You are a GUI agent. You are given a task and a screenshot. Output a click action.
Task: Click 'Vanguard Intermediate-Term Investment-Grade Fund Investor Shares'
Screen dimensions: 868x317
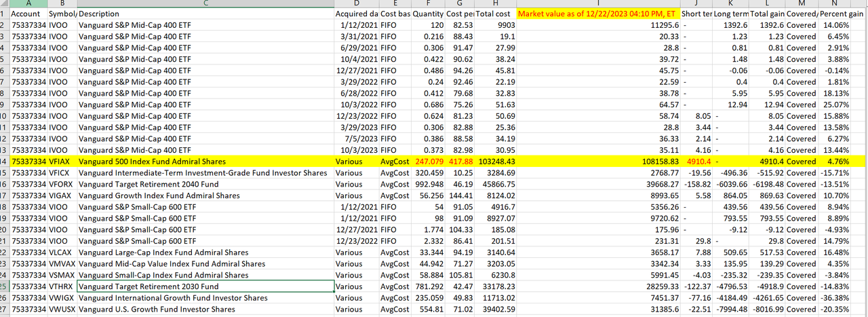pos(205,173)
